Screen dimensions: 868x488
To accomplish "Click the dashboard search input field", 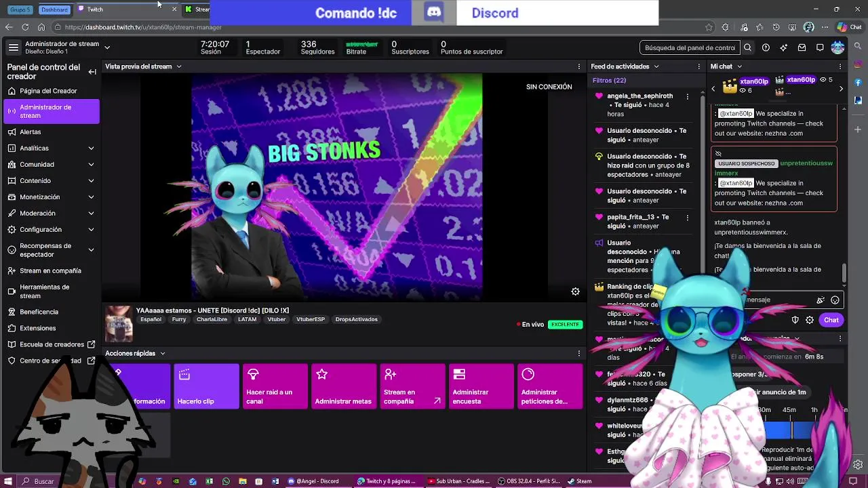I will 690,47.
